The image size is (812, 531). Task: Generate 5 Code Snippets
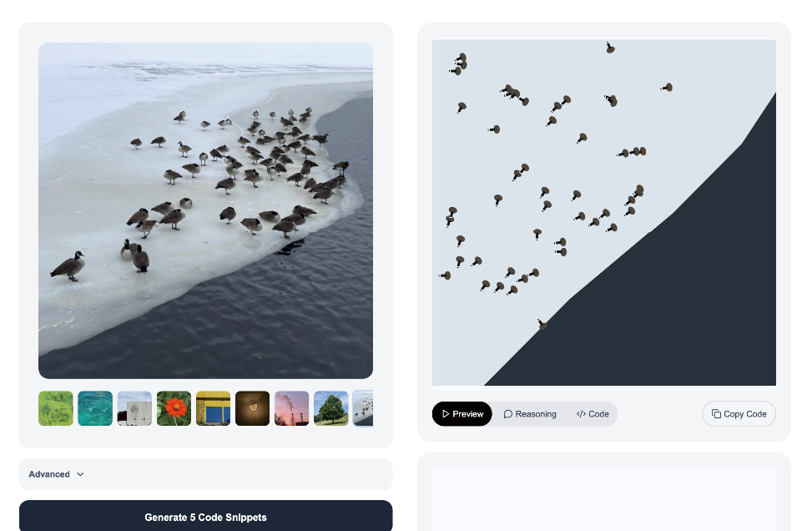point(205,516)
